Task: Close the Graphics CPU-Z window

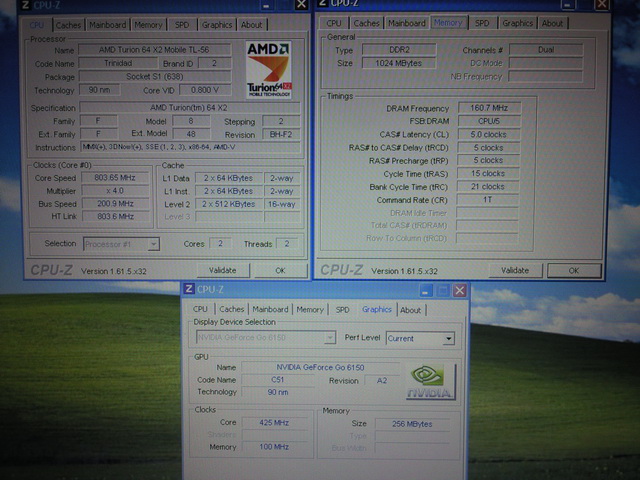Action: point(460,291)
